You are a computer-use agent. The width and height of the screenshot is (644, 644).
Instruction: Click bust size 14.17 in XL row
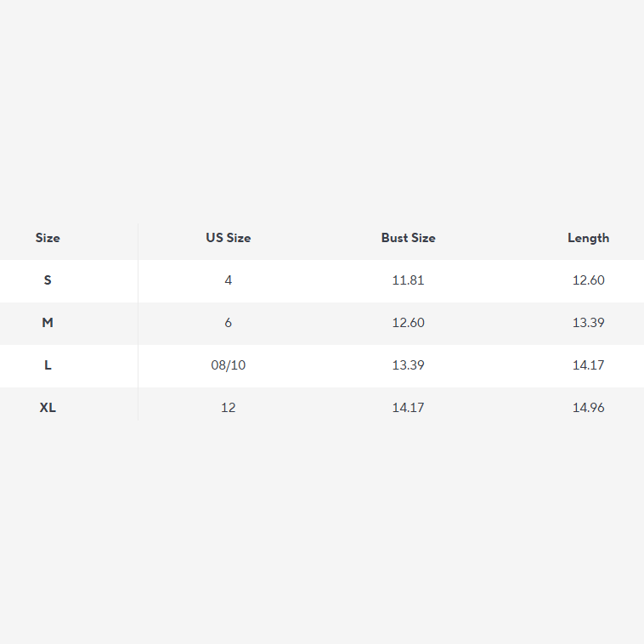pos(408,408)
